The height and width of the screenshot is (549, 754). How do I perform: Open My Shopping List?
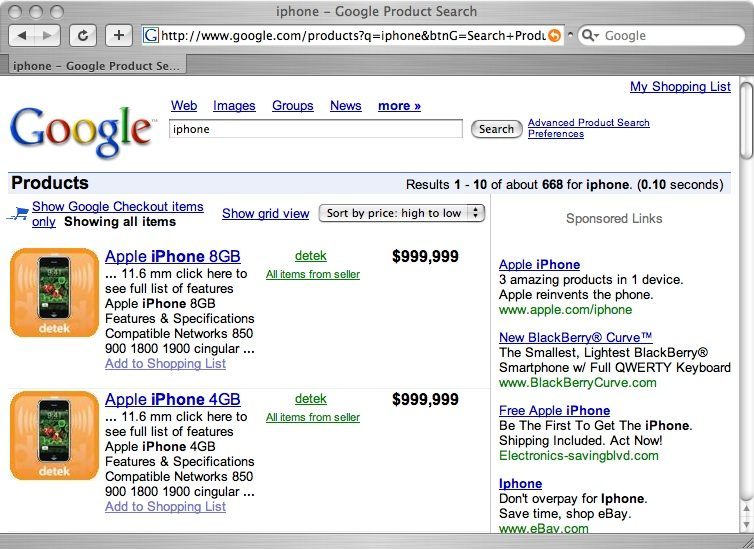[680, 87]
